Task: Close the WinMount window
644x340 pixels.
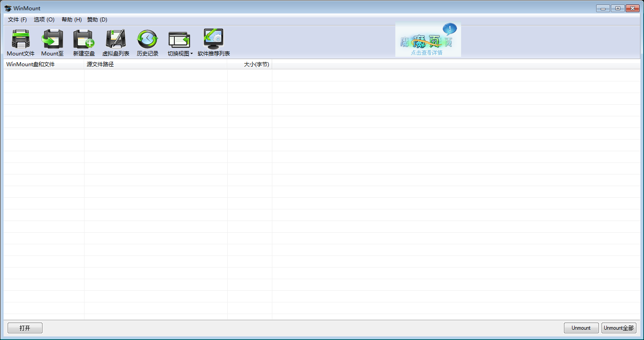Action: point(632,8)
